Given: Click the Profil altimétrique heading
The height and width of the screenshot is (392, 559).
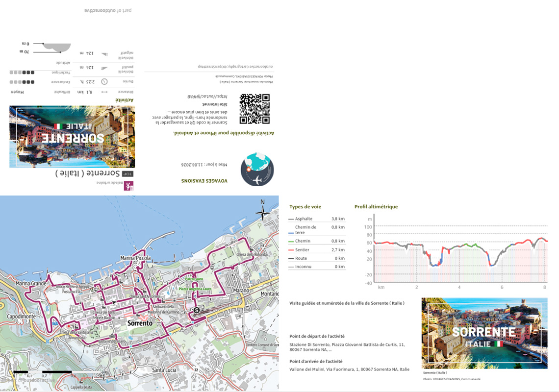Looking at the screenshot, I should pos(376,207).
